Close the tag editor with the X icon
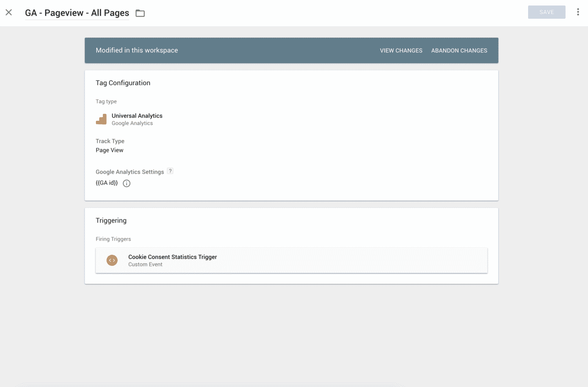Screen dimensions: 588x387 click(9, 12)
